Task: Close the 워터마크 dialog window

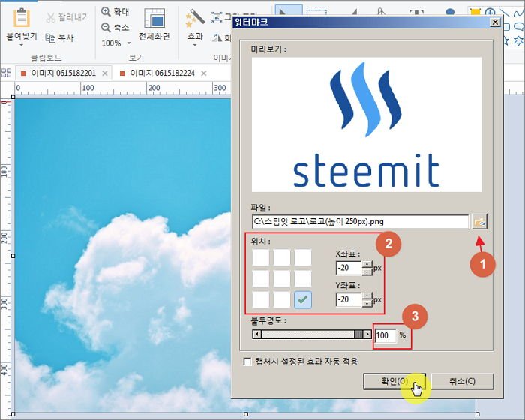Action: 495,22
